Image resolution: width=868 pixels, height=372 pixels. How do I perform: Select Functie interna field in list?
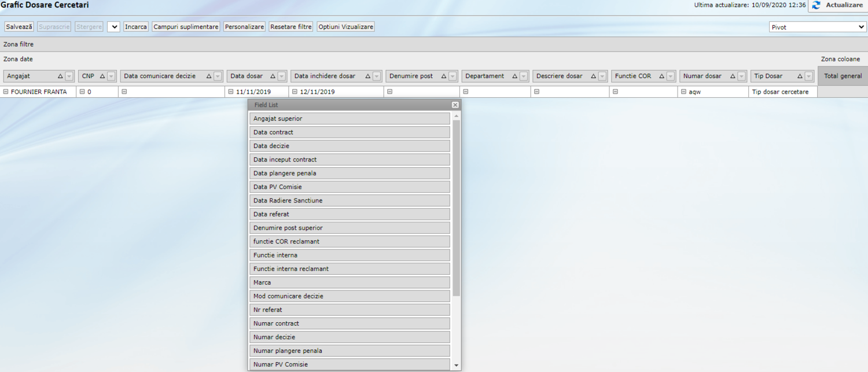pyautogui.click(x=350, y=255)
